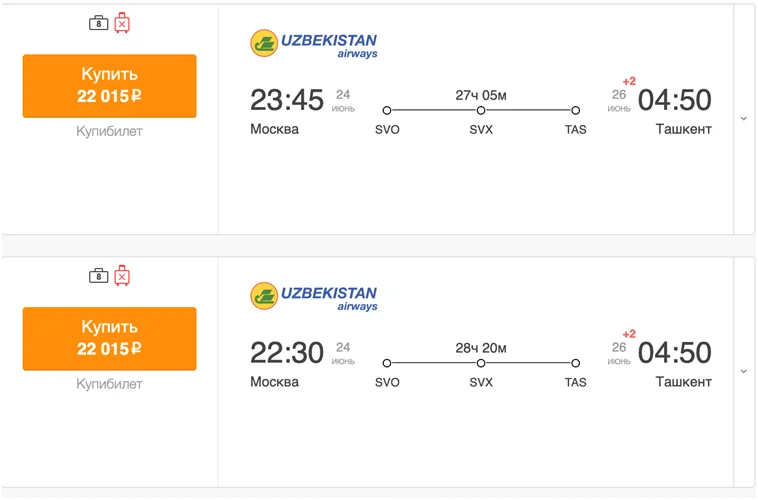Click SVX layover dot on 27ч 05м route

pos(481,110)
